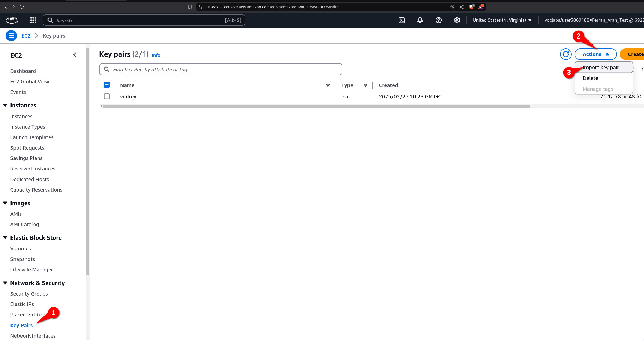The width and height of the screenshot is (644, 340).
Task: Clear the select-all checkbox in the table header
Action: click(x=107, y=85)
